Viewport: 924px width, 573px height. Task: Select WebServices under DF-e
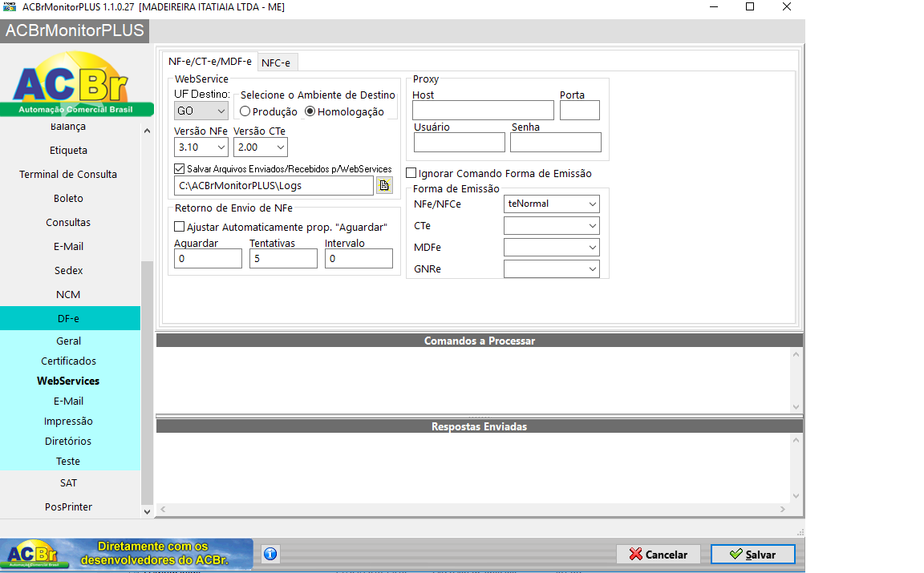68,381
